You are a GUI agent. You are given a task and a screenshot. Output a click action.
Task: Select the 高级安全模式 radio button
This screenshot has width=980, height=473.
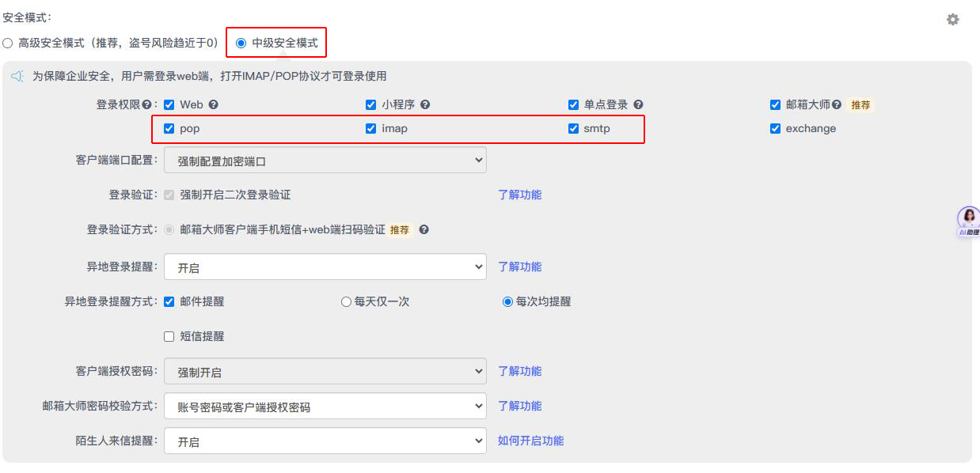click(x=6, y=43)
